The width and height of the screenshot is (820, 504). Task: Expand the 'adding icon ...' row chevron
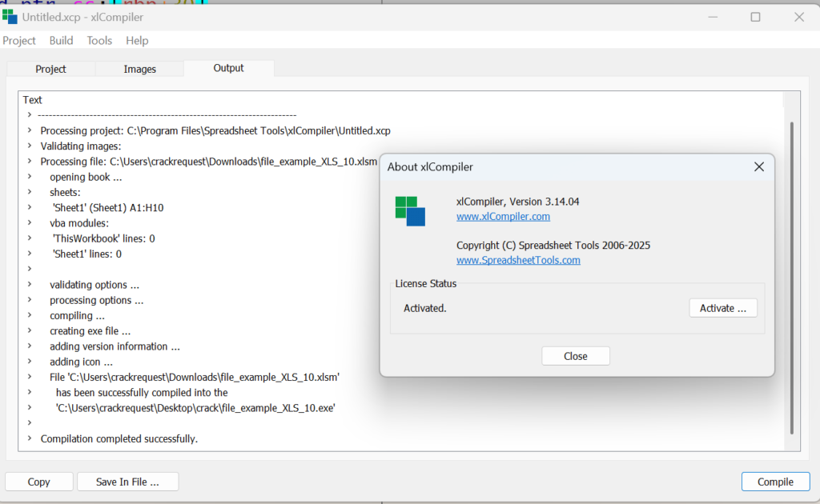click(30, 362)
